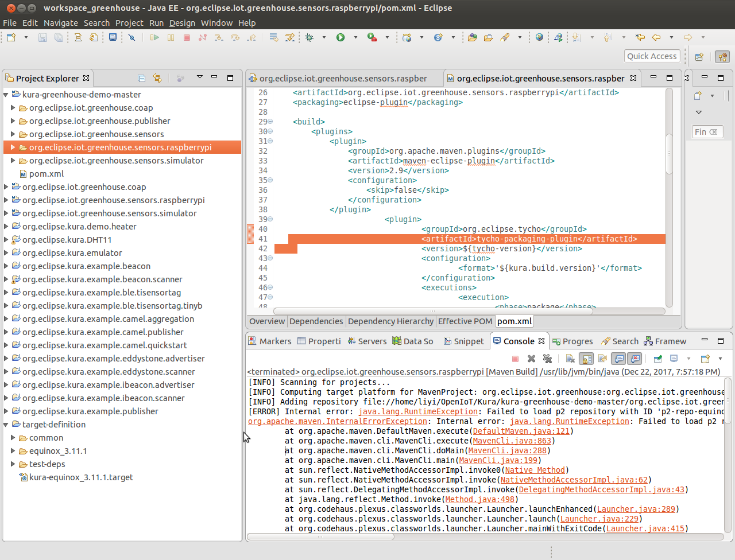The image size is (735, 560).
Task: Switch to the Markers tab
Action: 270,341
